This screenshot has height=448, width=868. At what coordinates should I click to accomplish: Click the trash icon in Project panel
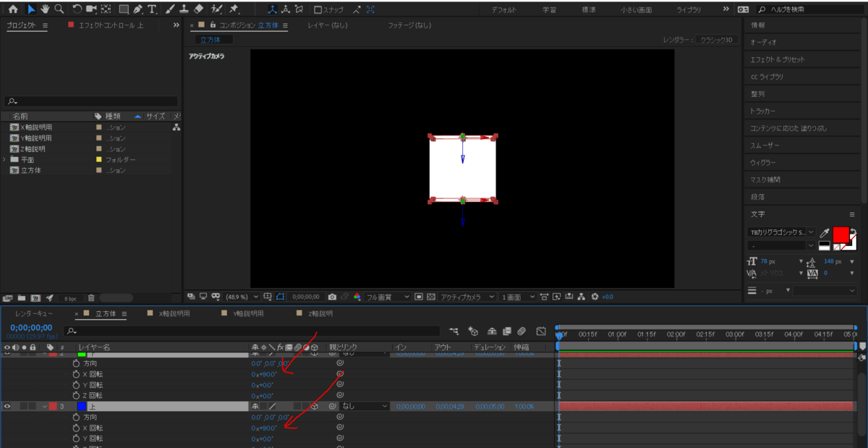[91, 297]
